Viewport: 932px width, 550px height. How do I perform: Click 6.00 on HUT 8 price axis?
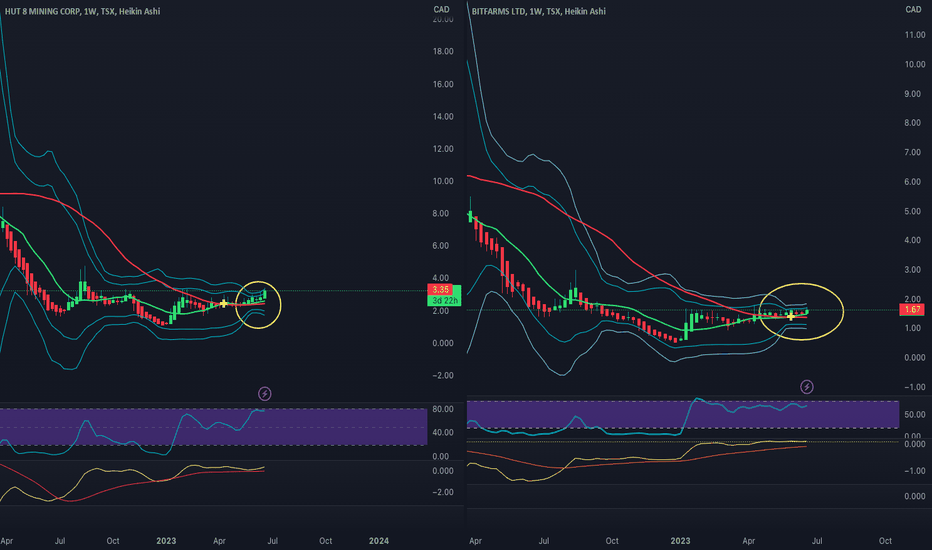pos(440,246)
